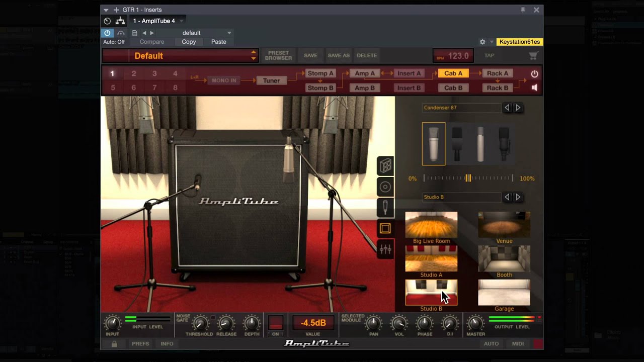The height and width of the screenshot is (362, 644).
Task: Select next room with right arrow
Action: (x=518, y=197)
